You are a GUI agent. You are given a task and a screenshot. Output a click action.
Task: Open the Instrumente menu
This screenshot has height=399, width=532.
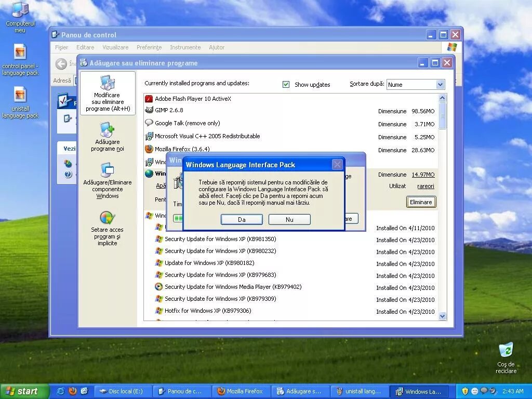click(x=185, y=47)
